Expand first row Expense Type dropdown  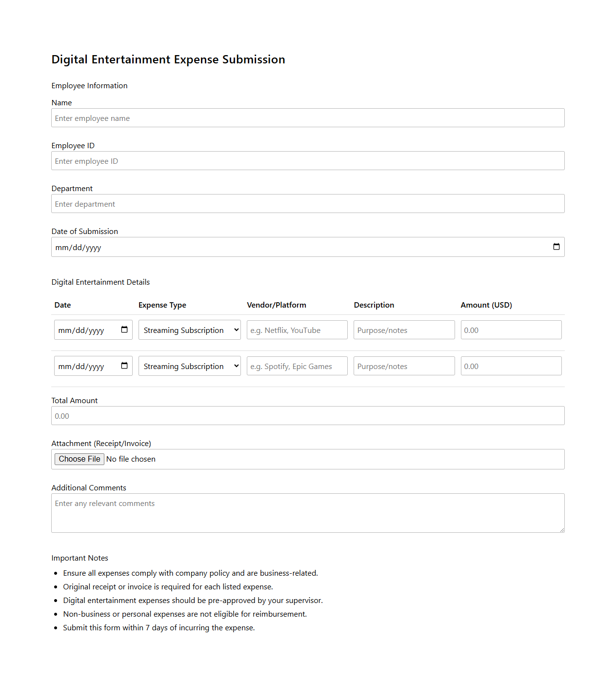tap(189, 330)
